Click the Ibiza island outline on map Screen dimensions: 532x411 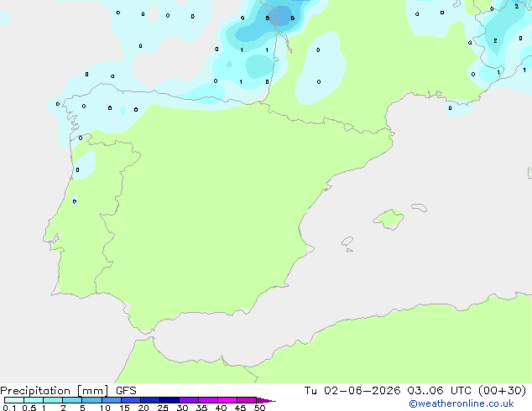pyautogui.click(x=347, y=242)
